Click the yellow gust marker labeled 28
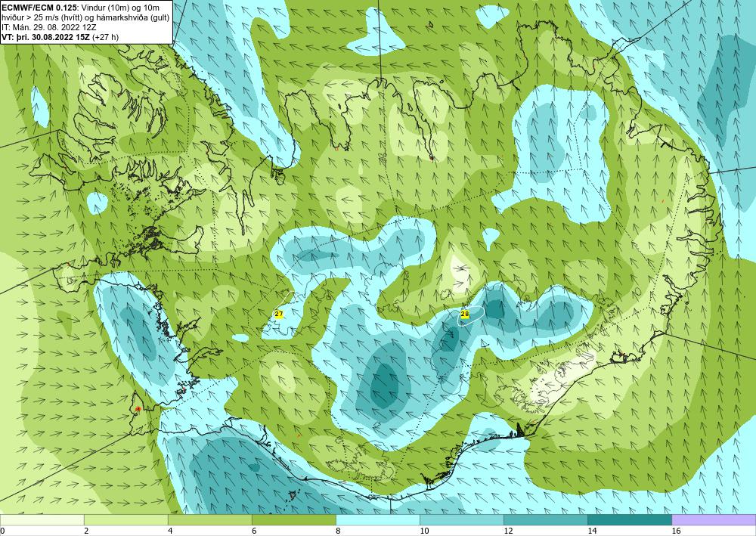Viewport: 756px width, 536px height. click(465, 314)
